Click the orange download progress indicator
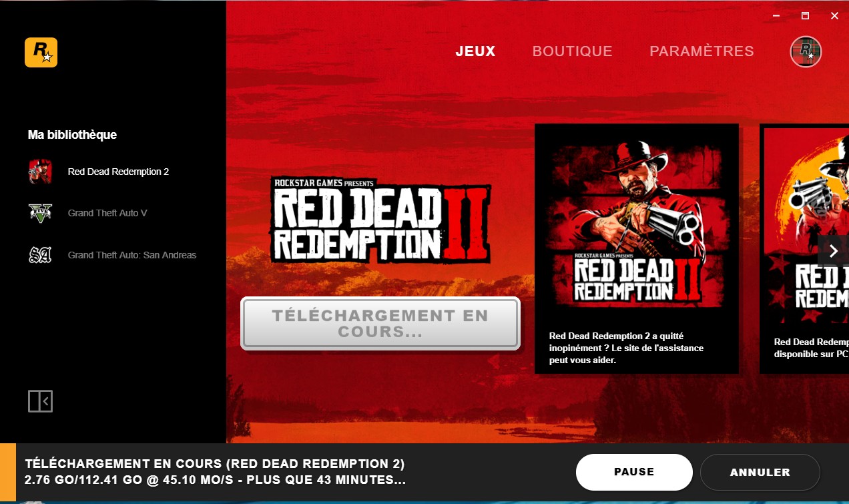The image size is (849, 504). click(7, 473)
